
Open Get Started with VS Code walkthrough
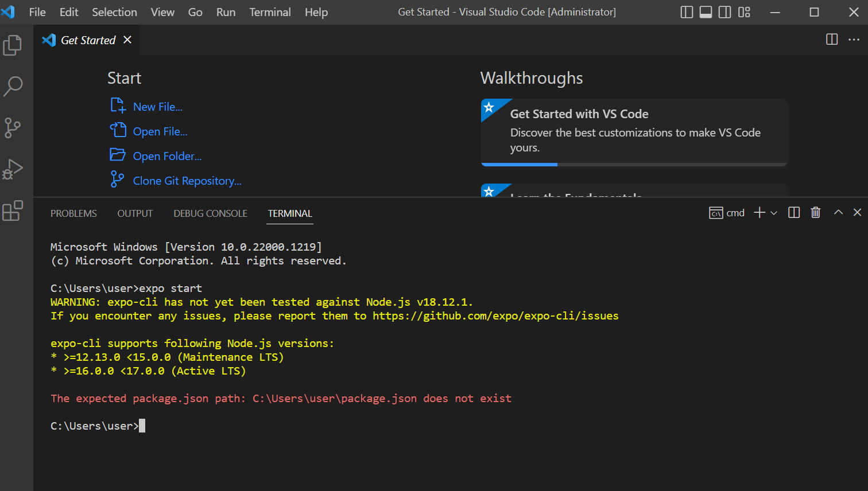coord(634,133)
